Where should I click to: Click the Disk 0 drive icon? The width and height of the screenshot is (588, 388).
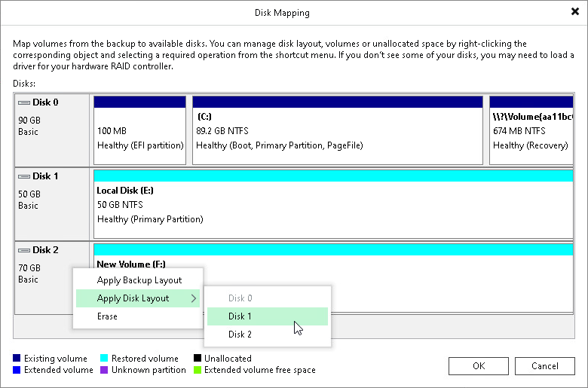(24, 102)
